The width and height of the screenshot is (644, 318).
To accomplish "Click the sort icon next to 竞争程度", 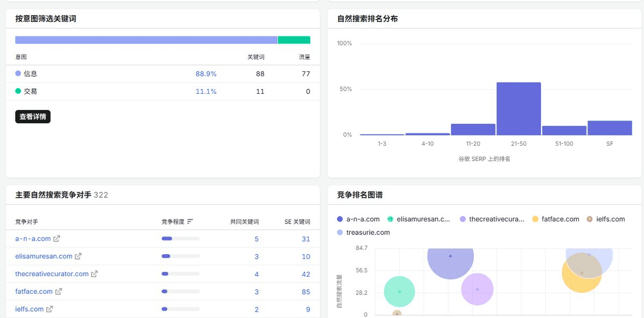I will click(190, 221).
